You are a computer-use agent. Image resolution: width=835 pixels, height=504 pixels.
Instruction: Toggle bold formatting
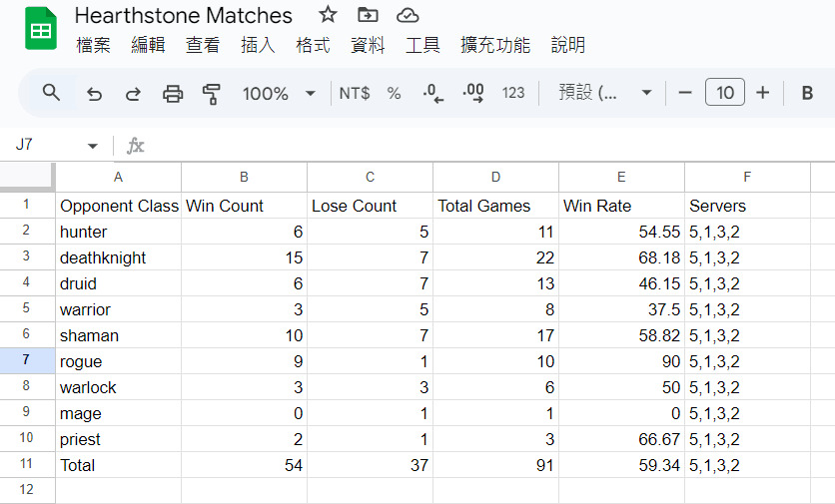click(x=807, y=93)
